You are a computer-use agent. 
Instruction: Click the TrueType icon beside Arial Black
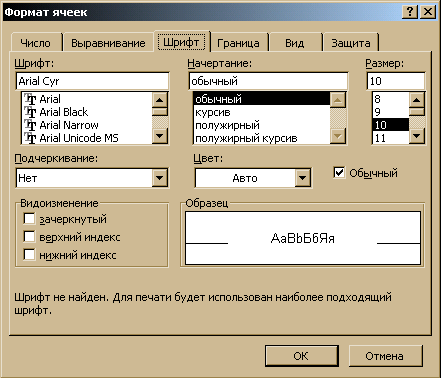(x=30, y=112)
